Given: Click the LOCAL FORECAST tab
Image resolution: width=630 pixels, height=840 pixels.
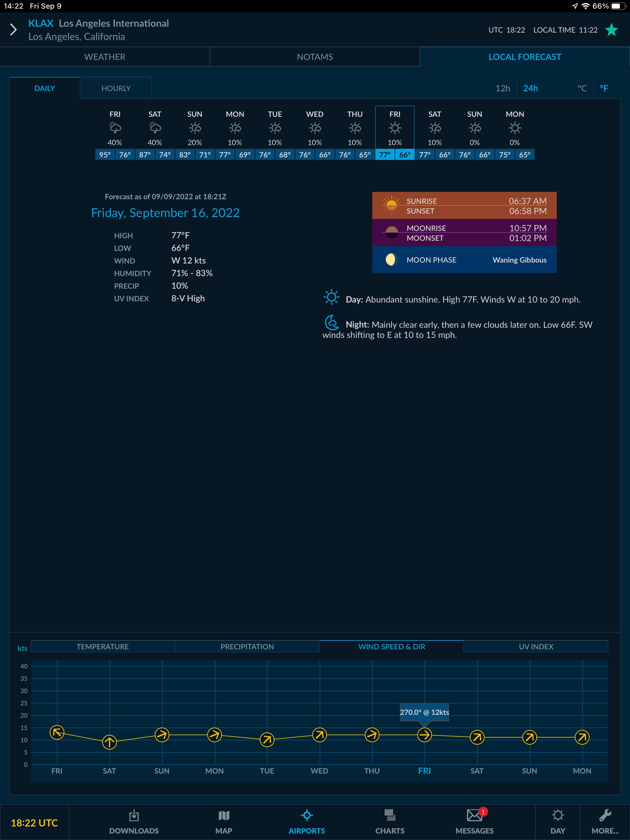Looking at the screenshot, I should pos(524,56).
